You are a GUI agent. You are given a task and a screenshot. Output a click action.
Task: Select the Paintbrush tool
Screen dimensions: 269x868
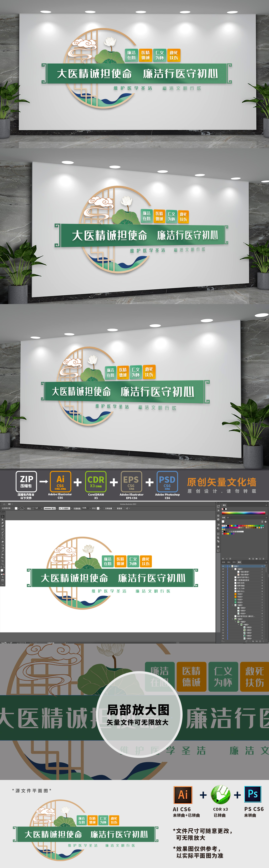pyautogui.click(x=3, y=532)
